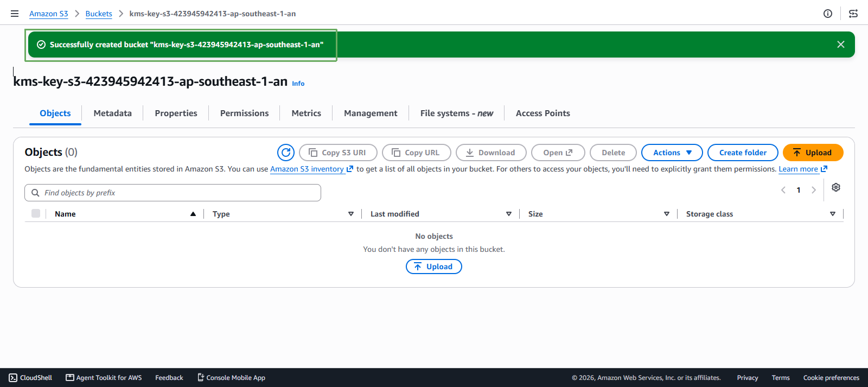Open the File systems - new tab

pos(457,113)
